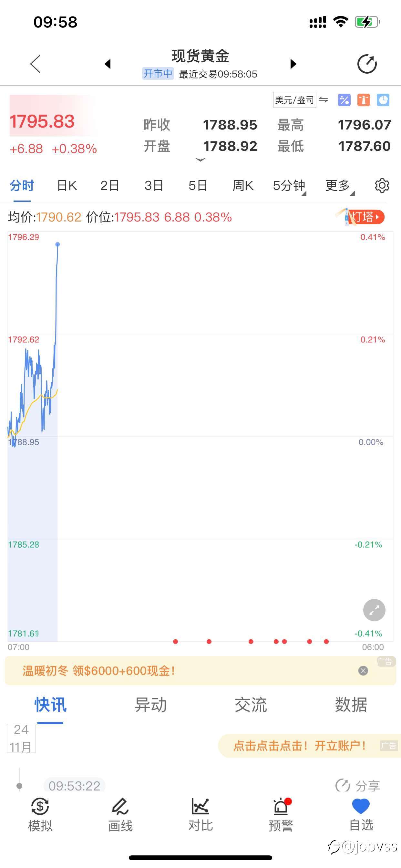The height and width of the screenshot is (868, 401).
Task: Open the 模拟 simulation trading icon
Action: point(40,814)
